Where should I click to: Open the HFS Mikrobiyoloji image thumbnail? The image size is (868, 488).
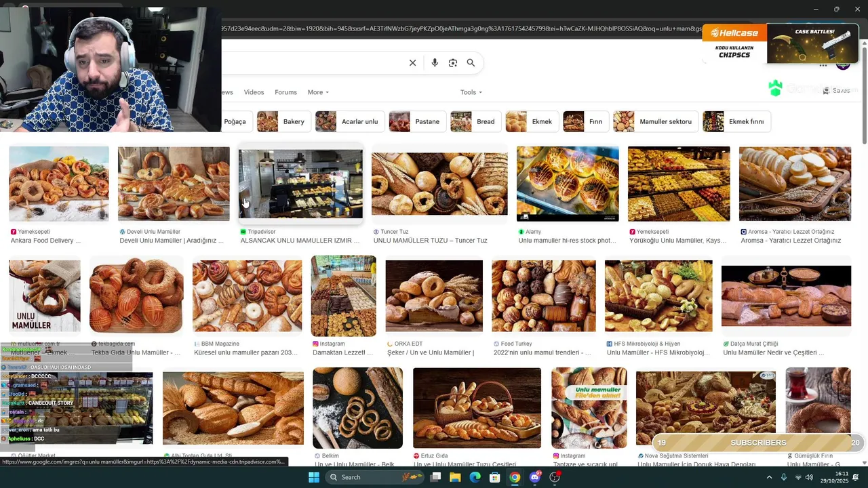click(658, 296)
